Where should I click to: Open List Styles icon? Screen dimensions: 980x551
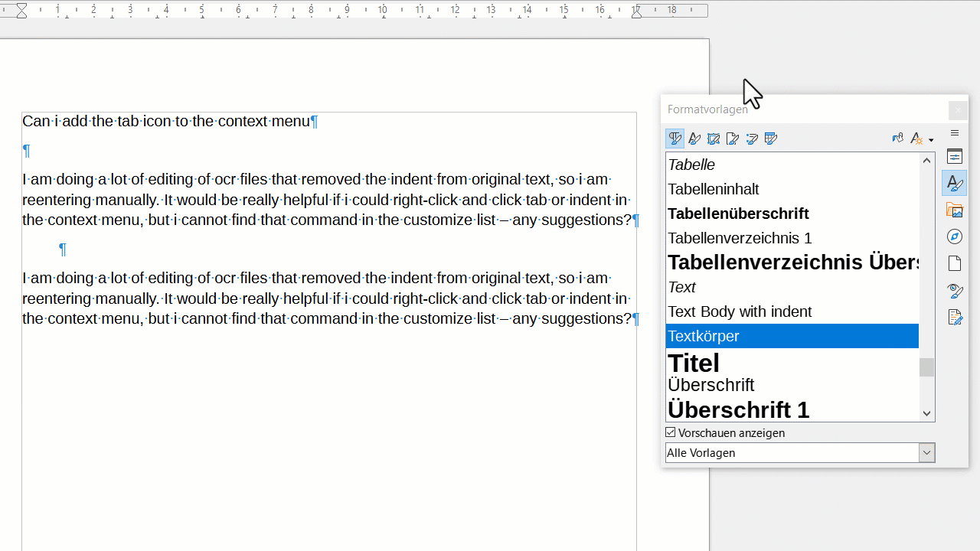(752, 139)
